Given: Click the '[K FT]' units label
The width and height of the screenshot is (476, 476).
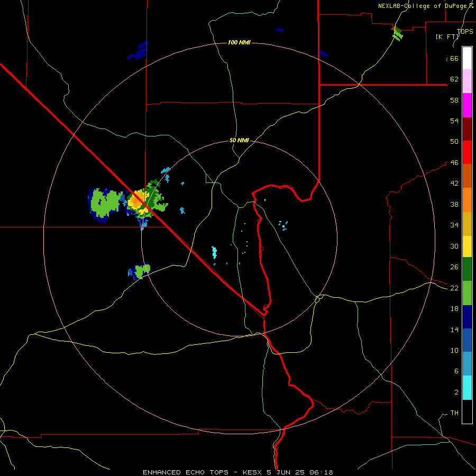Looking at the screenshot, I should [x=447, y=37].
